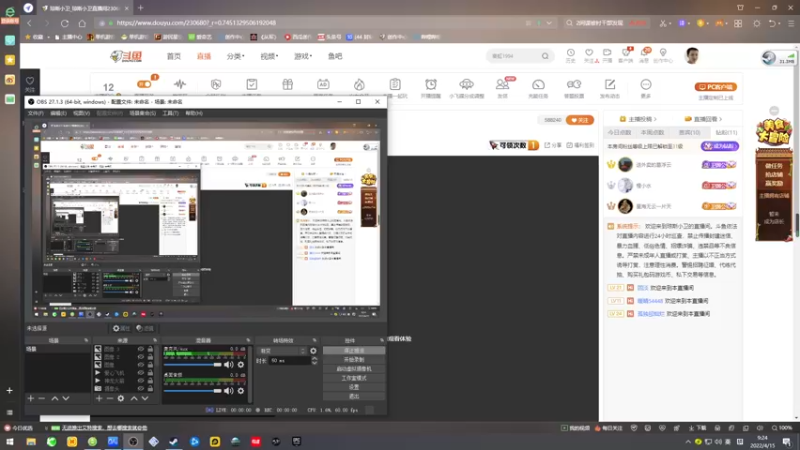Adjust the 麦克风/Aux volume slider
This screenshot has width=800, height=450.
tap(193, 364)
